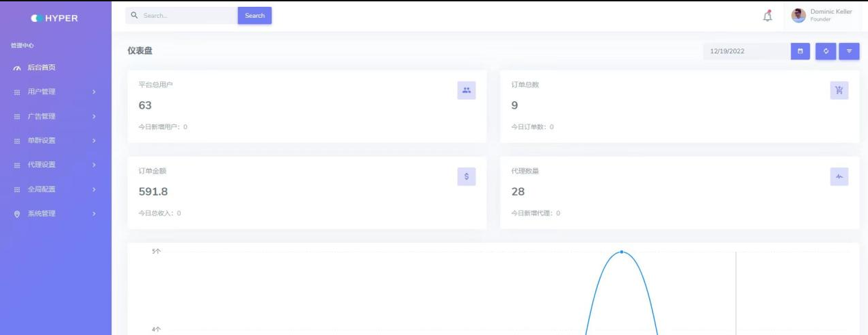
Task: Click the grid icon beside 单群设置
Action: pyautogui.click(x=17, y=141)
